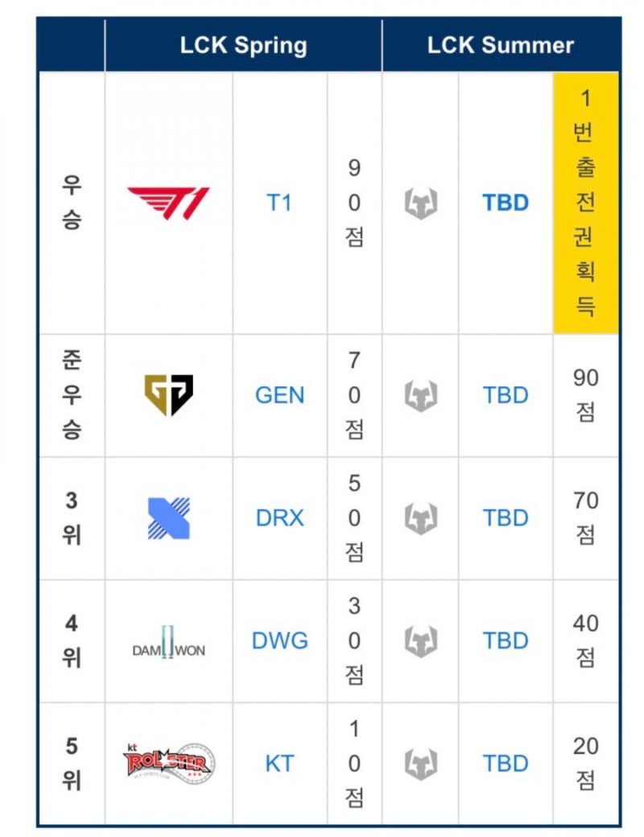Click the TBD link in the 5위 row

506,763
